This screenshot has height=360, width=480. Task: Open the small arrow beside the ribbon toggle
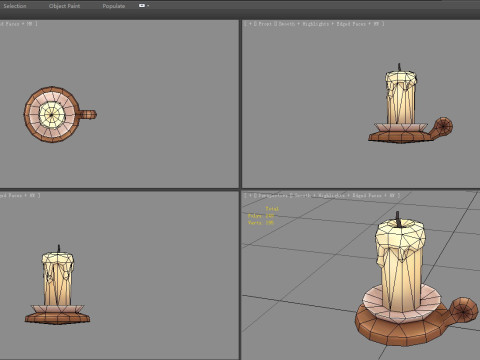click(148, 5)
